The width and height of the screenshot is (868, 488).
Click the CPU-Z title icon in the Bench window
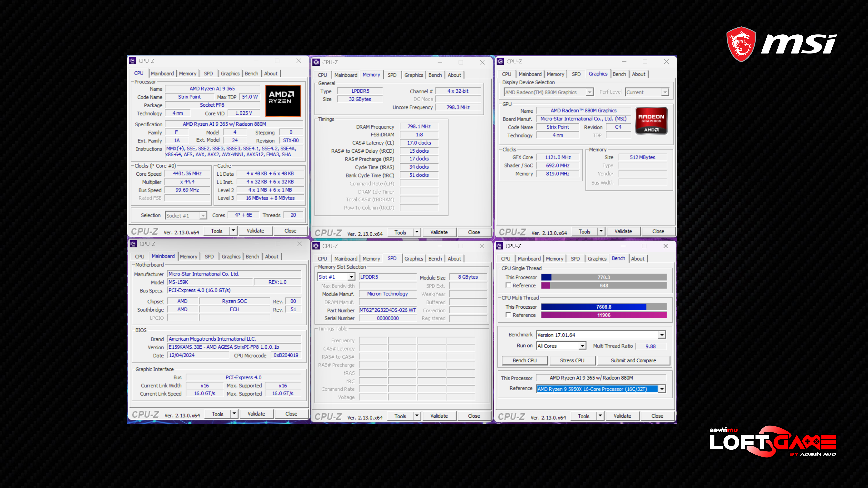(500, 246)
